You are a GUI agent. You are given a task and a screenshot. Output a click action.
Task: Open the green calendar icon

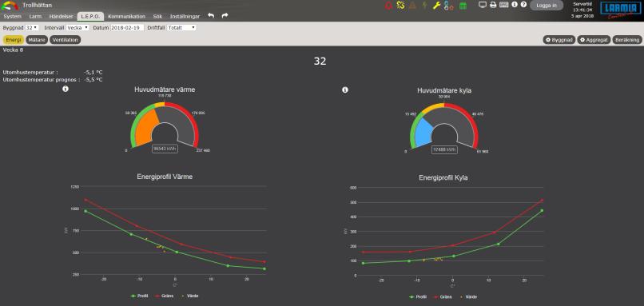463,6
